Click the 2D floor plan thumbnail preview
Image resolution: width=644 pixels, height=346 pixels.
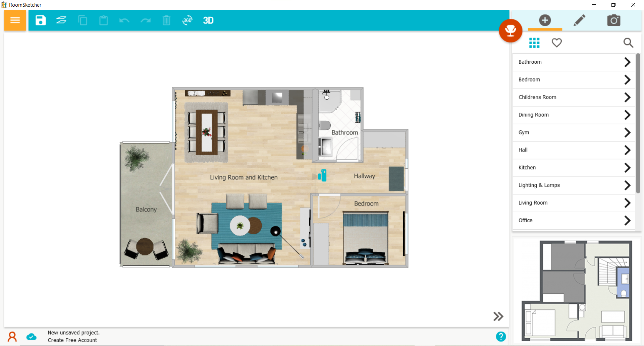(x=577, y=291)
